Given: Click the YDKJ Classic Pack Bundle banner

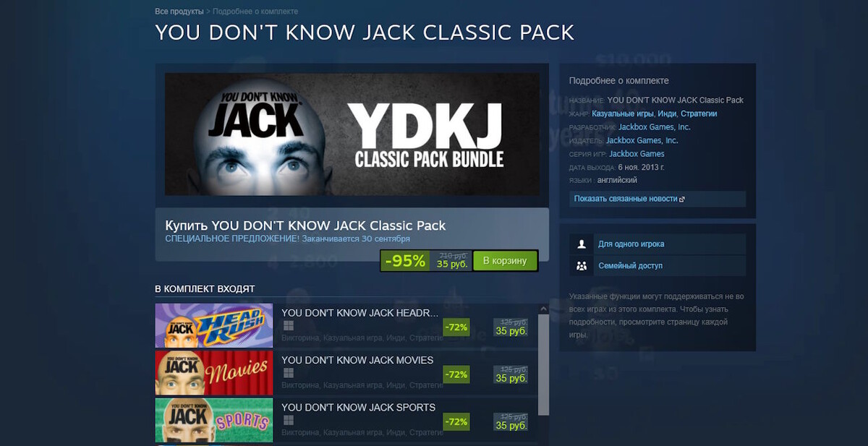Looking at the screenshot, I should point(352,134).
